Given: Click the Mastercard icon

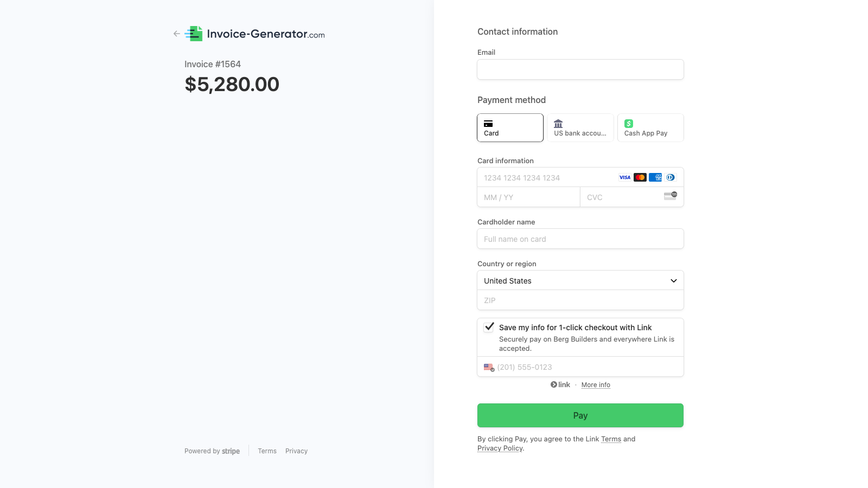Looking at the screenshot, I should pyautogui.click(x=640, y=177).
